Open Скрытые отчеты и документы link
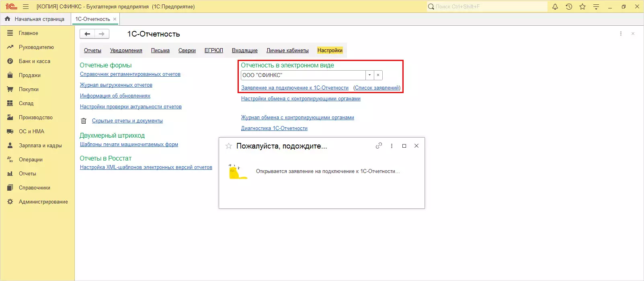The image size is (644, 281). (x=127, y=121)
